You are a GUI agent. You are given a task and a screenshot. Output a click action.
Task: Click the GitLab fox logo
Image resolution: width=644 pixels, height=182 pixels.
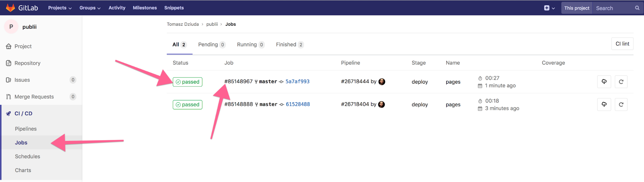pos(10,8)
